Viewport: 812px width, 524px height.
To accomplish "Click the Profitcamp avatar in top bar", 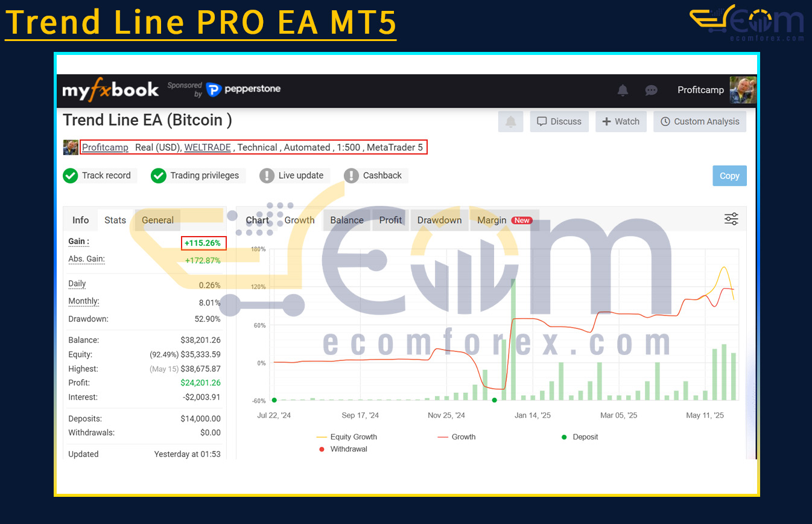I will [743, 90].
